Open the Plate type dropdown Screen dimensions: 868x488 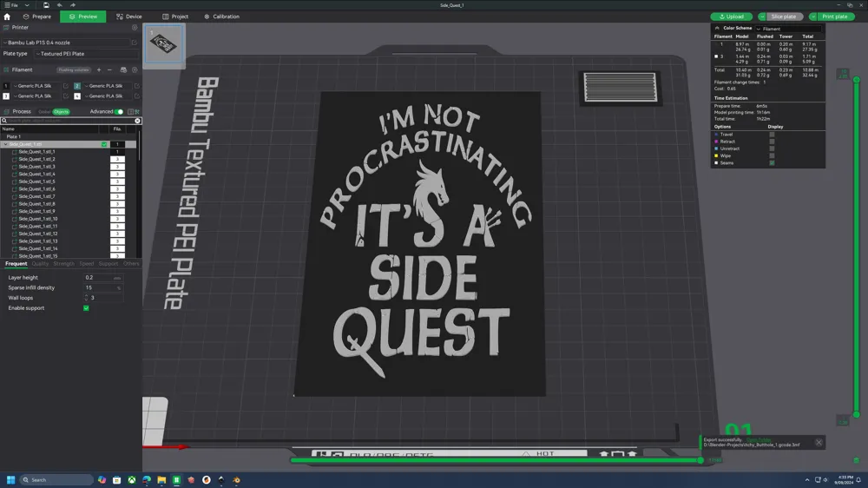point(86,54)
